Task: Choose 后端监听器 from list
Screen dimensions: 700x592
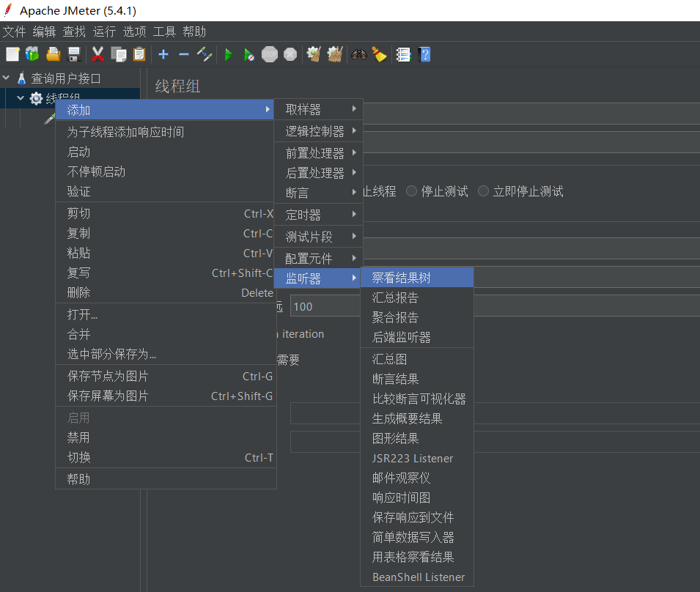Action: (x=417, y=337)
